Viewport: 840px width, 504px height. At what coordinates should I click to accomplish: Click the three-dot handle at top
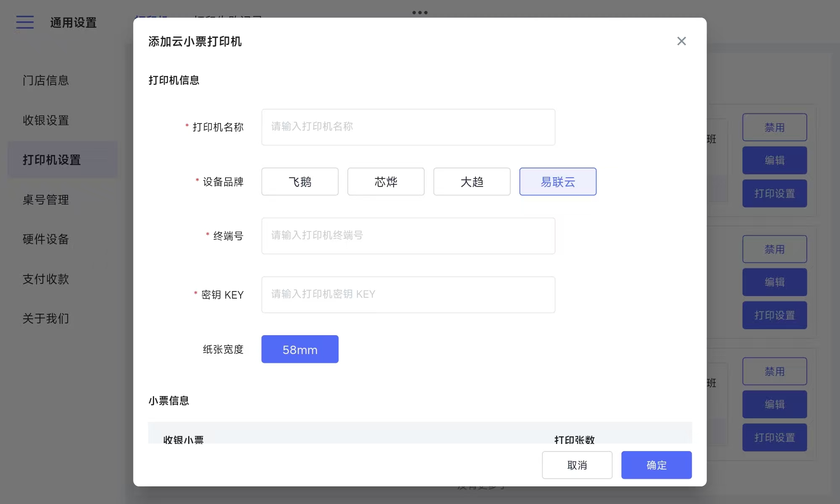tap(420, 13)
